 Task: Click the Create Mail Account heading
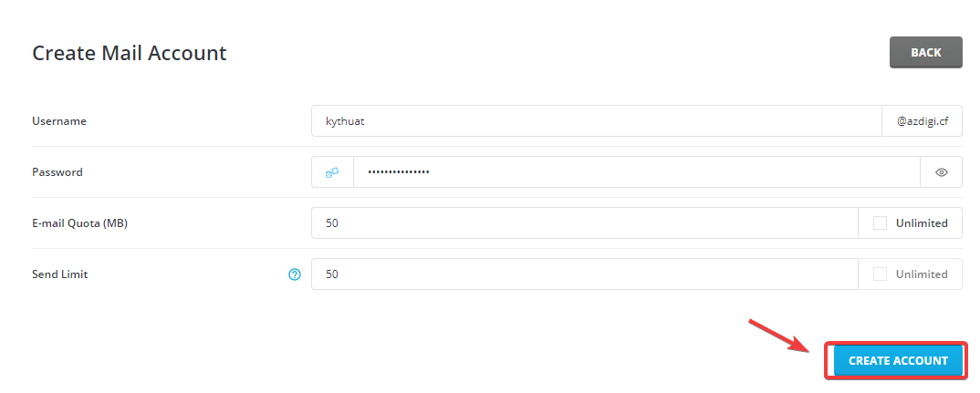pyautogui.click(x=130, y=53)
